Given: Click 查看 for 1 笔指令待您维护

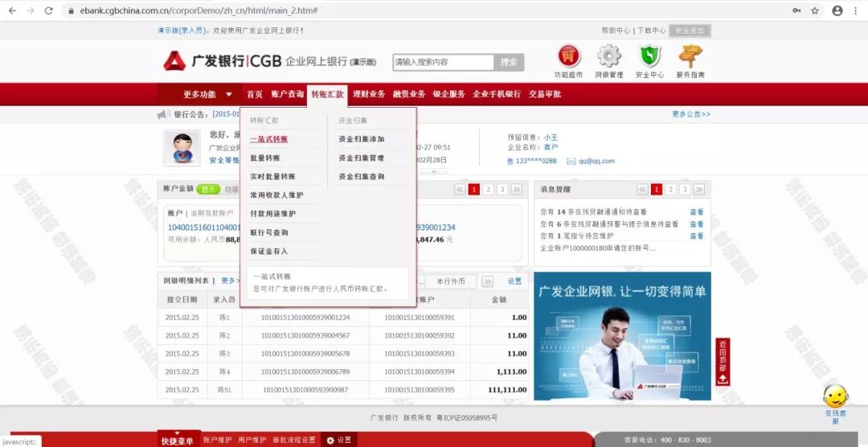Looking at the screenshot, I should pyautogui.click(x=696, y=236).
